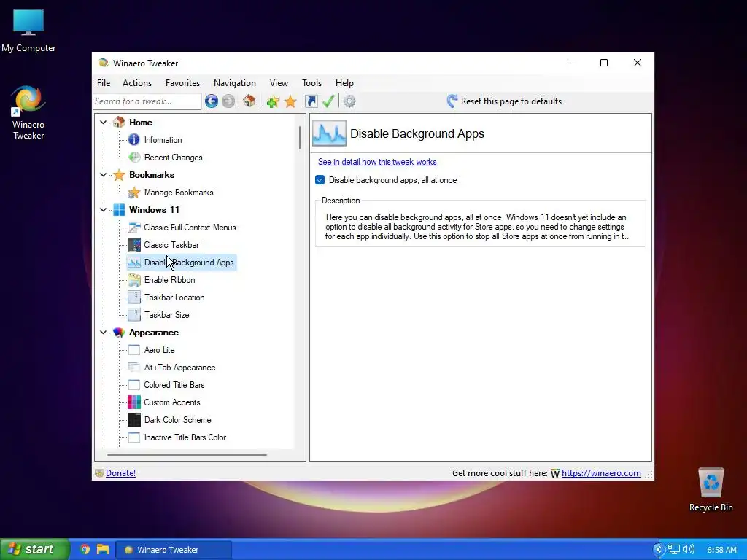Click the 'Search for a tweak...' field
The height and width of the screenshot is (560, 747).
(147, 101)
